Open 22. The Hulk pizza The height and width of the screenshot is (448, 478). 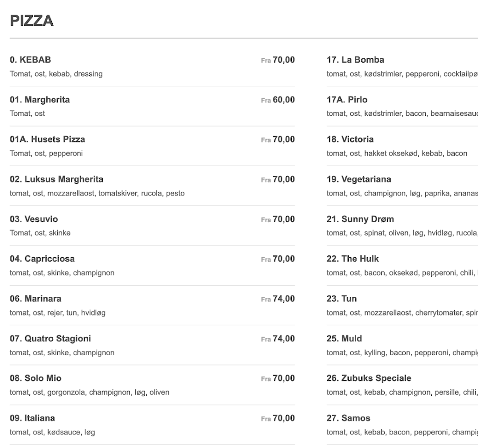coord(352,259)
